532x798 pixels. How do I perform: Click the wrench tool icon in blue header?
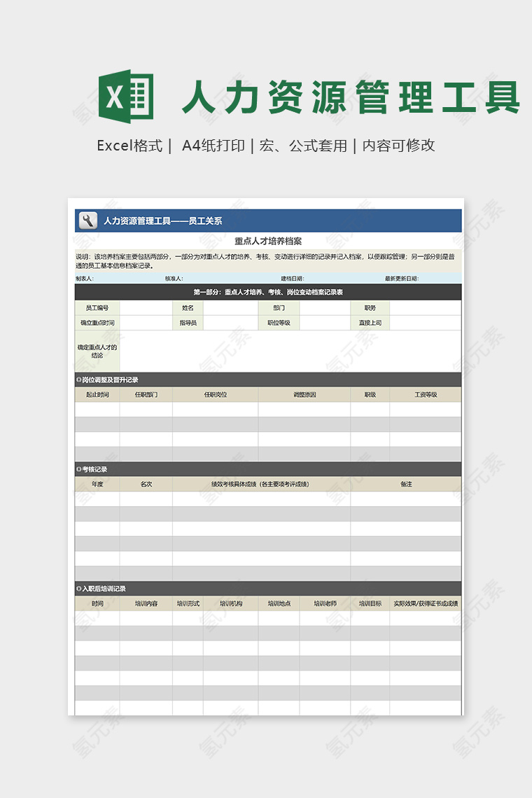88,221
